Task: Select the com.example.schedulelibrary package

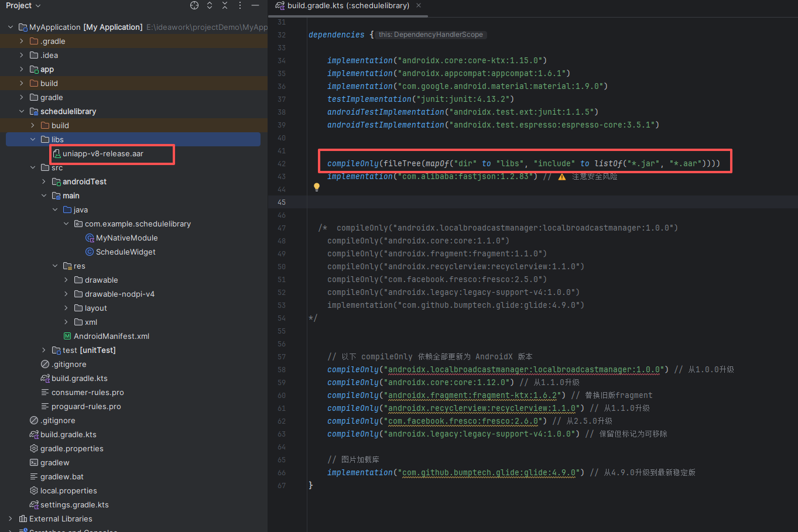Action: pyautogui.click(x=138, y=224)
